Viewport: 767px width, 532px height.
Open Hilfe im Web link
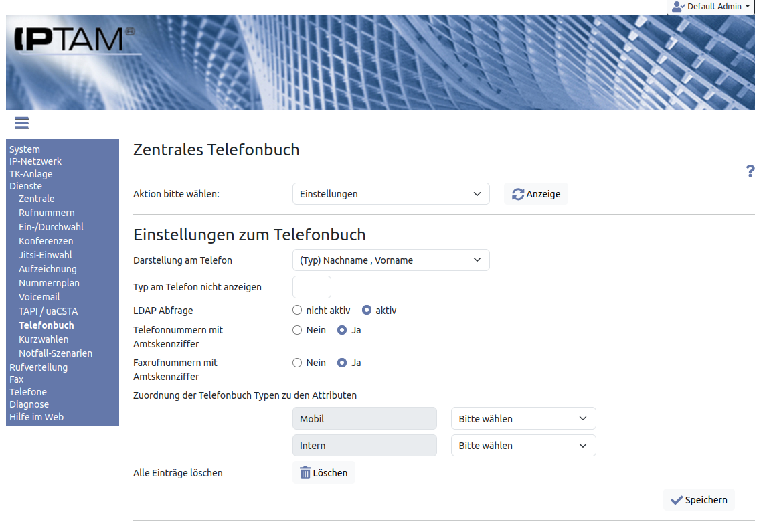click(x=36, y=417)
